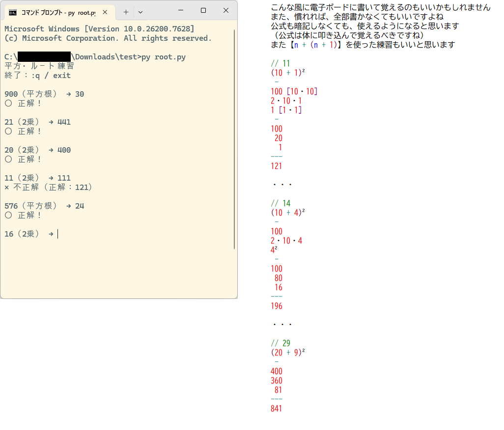Click the red 841 final answer
Image resolution: width=504 pixels, height=430 pixels.
click(x=277, y=408)
